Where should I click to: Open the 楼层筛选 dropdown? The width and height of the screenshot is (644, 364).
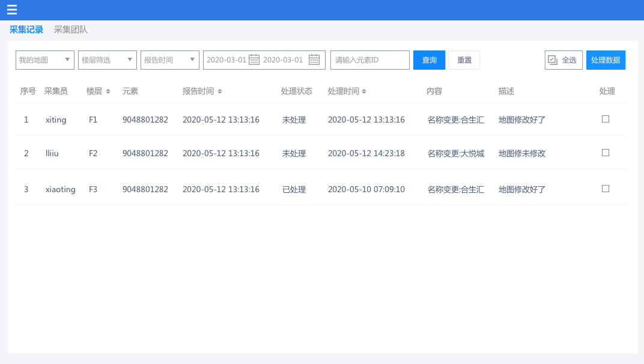[x=107, y=59]
